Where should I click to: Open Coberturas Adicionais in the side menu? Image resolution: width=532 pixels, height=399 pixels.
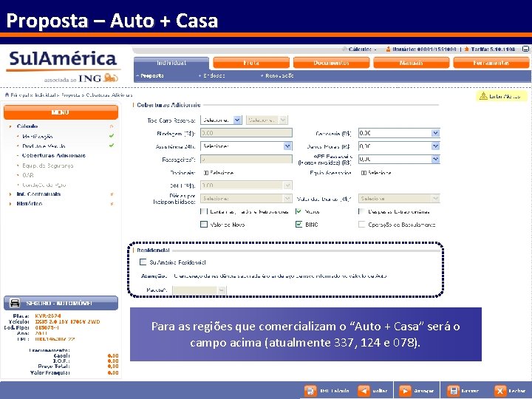54,155
